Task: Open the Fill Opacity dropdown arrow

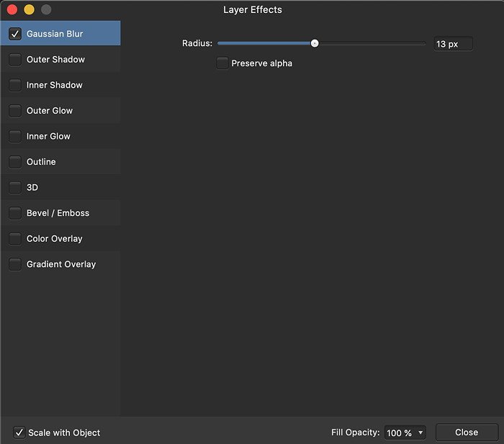Action: pyautogui.click(x=420, y=432)
